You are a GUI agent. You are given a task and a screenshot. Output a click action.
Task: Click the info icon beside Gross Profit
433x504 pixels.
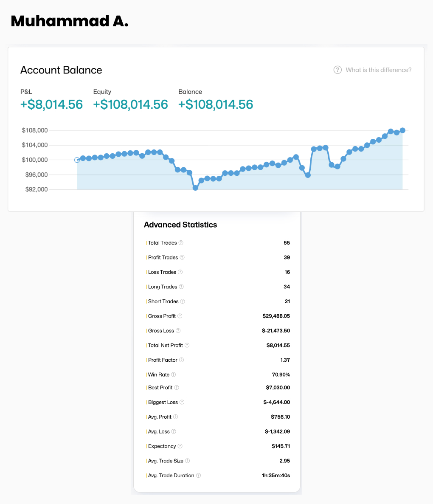180,316
